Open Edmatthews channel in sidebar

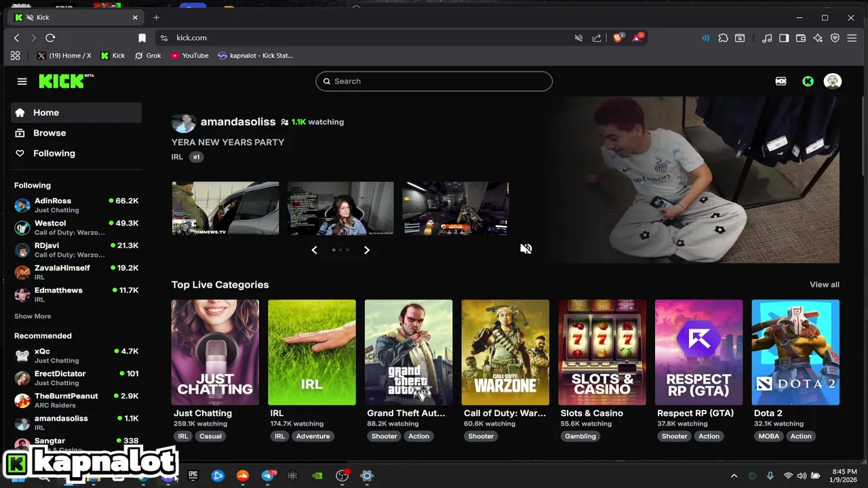point(76,295)
